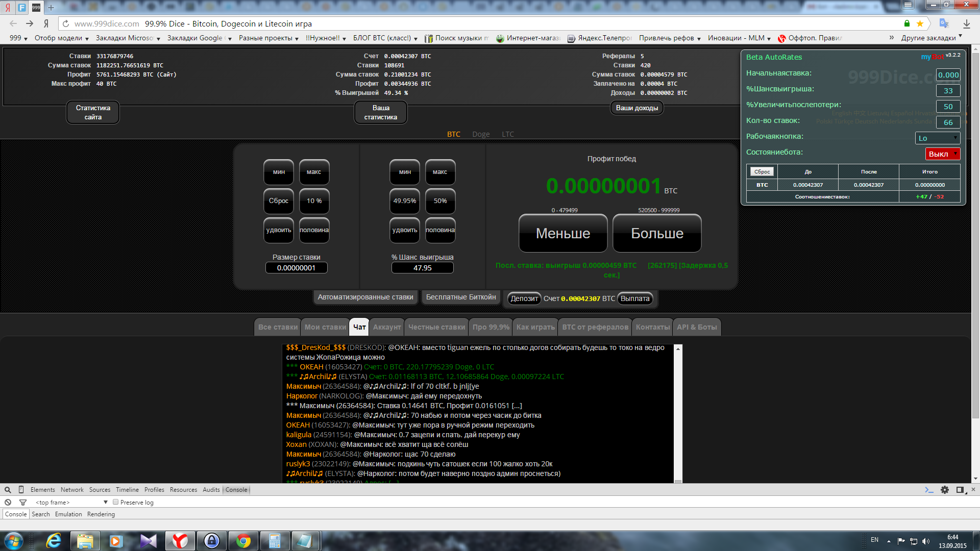Screen dimensions: 980x551
Task: Switch currency to LTC
Action: pyautogui.click(x=508, y=134)
